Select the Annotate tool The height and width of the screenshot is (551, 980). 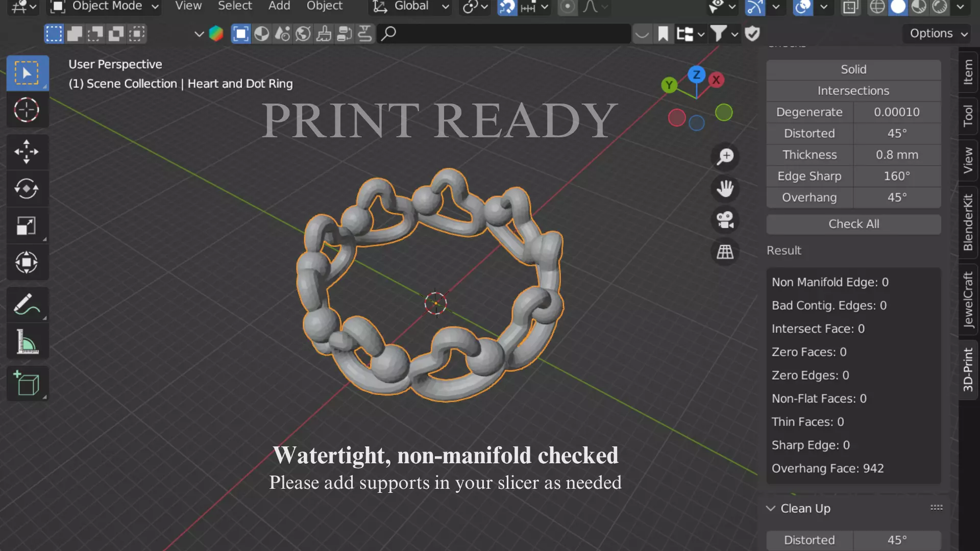[27, 305]
